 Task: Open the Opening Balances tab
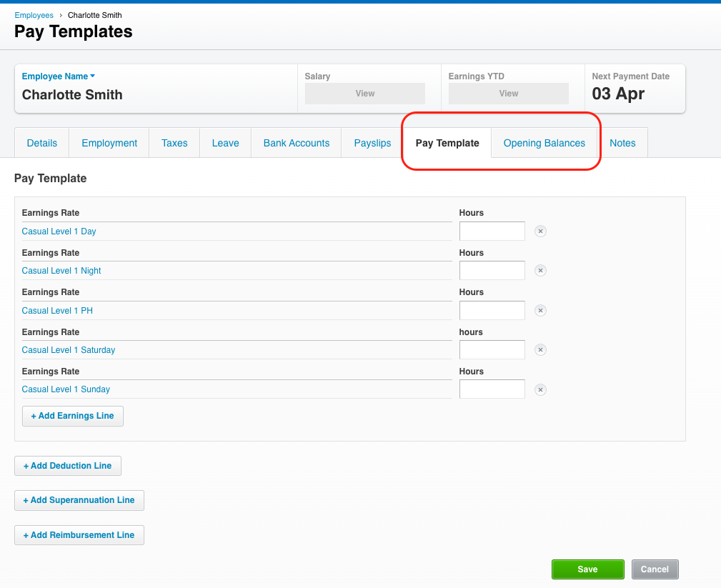pyautogui.click(x=545, y=143)
